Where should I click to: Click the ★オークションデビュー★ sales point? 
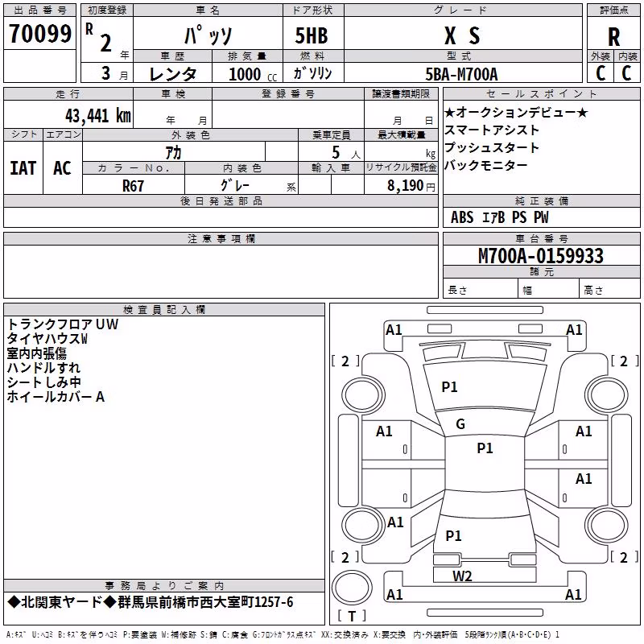tap(516, 112)
